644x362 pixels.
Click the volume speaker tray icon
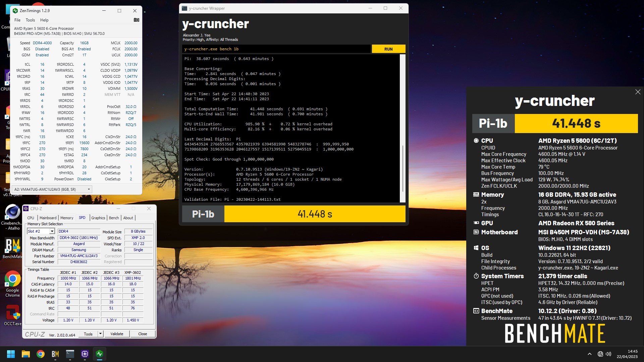608,354
